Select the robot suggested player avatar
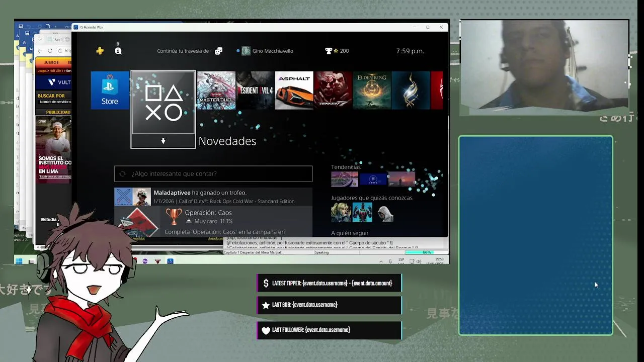Image resolution: width=644 pixels, height=362 pixels. [362, 212]
